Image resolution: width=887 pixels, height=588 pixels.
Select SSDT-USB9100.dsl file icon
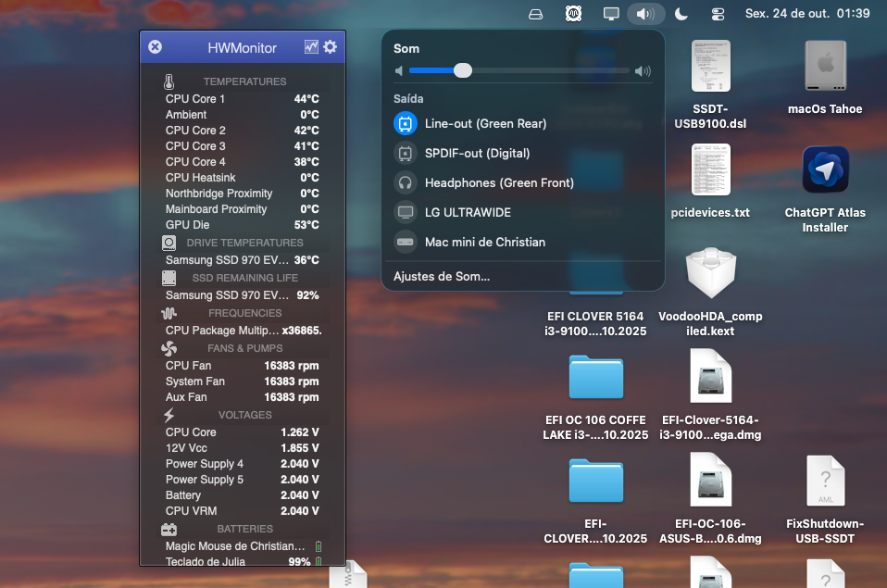click(x=710, y=66)
